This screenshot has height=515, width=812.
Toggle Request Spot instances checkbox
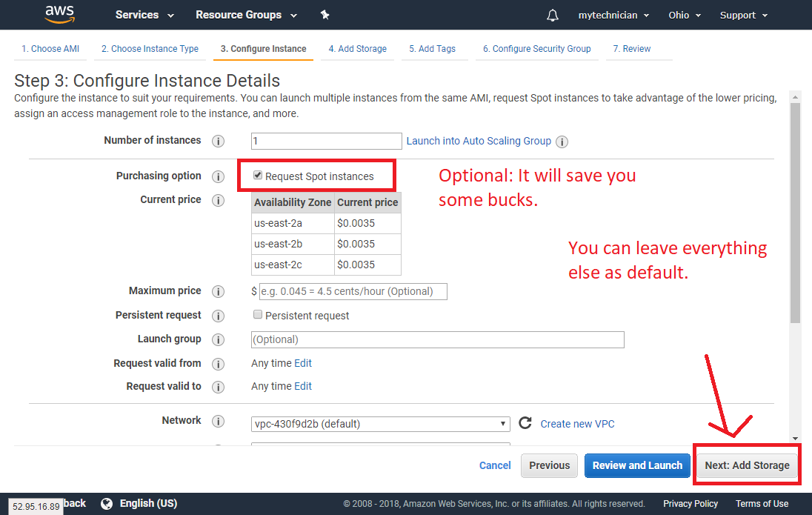tap(257, 175)
